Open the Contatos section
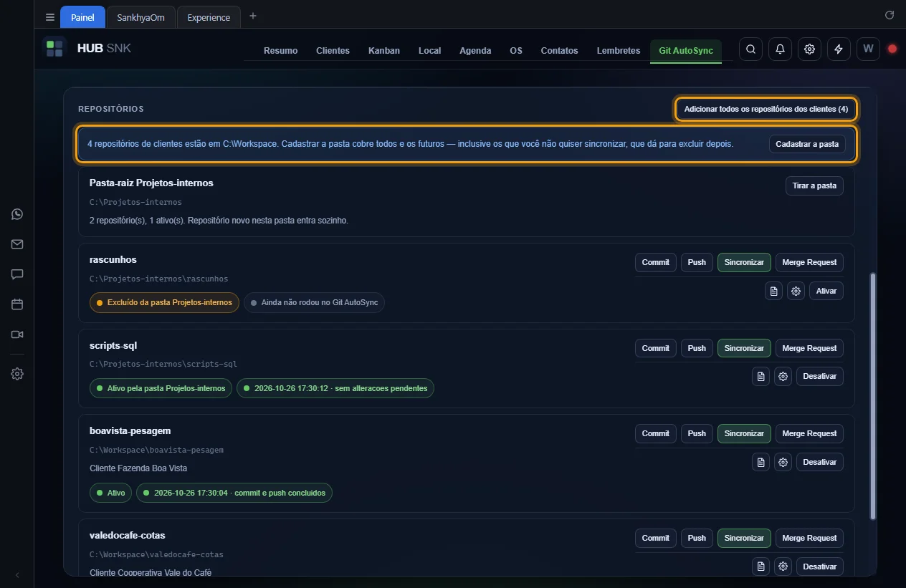The width and height of the screenshot is (906, 588). pos(559,51)
